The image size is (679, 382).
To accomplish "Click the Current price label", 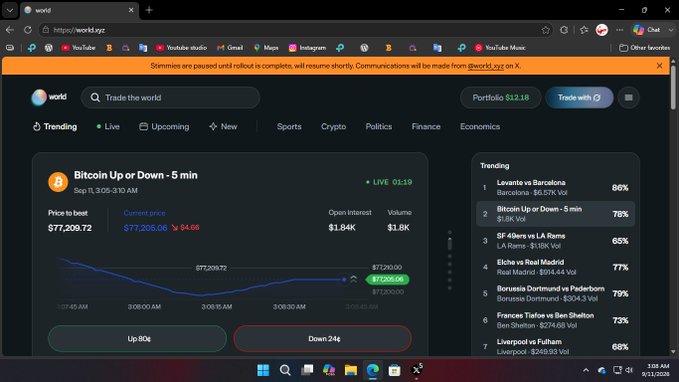I will tap(144, 213).
